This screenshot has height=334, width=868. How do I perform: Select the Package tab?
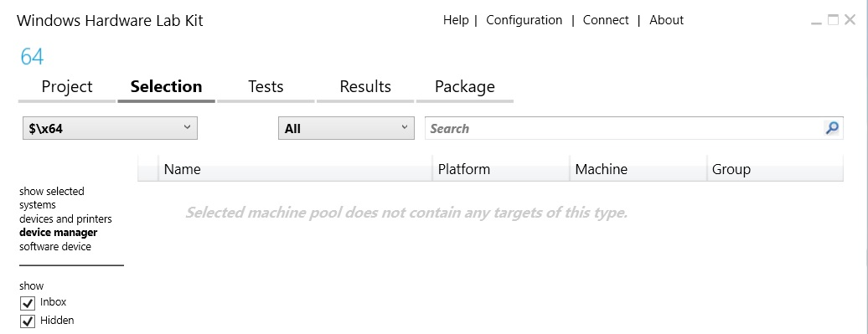tap(465, 87)
